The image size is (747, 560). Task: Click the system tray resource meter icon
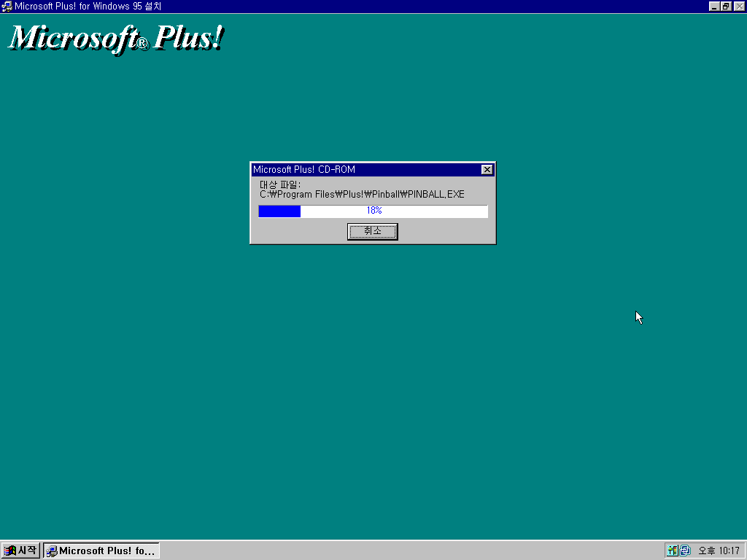coord(672,551)
